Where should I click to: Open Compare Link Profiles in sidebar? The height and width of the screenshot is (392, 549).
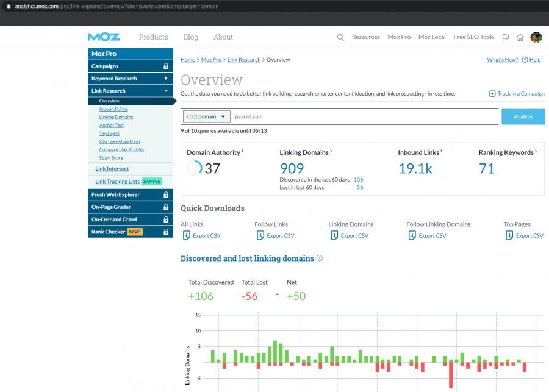[121, 149]
